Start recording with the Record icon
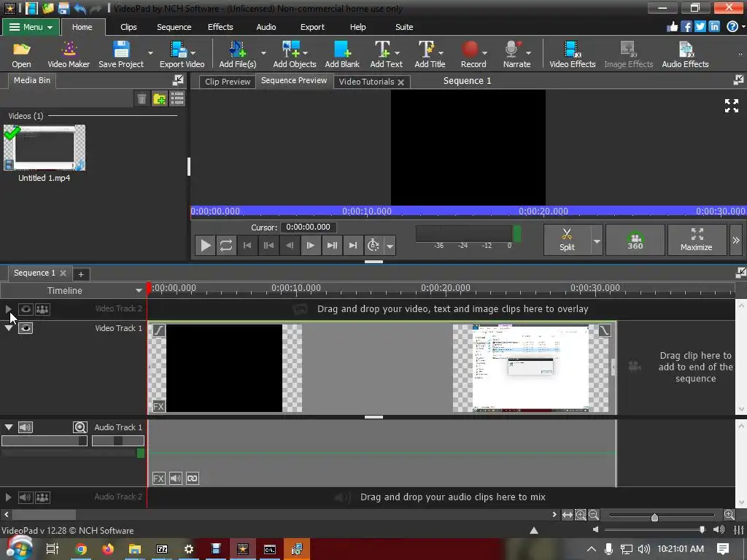 click(x=470, y=50)
